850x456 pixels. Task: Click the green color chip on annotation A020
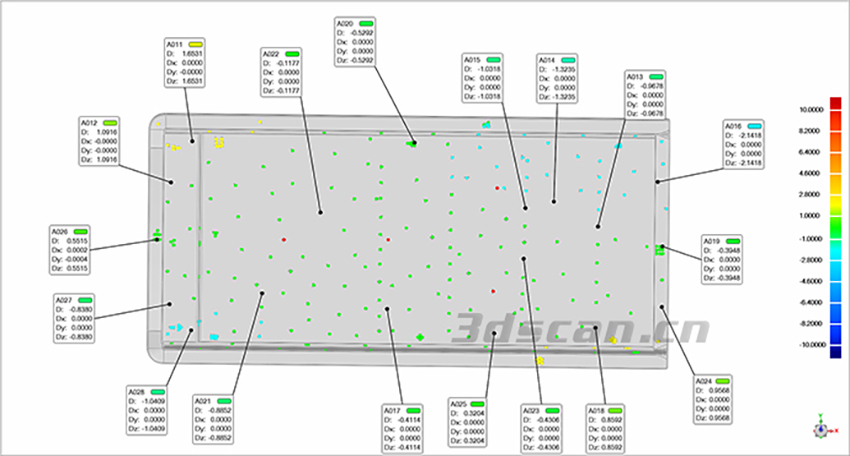coord(367,22)
